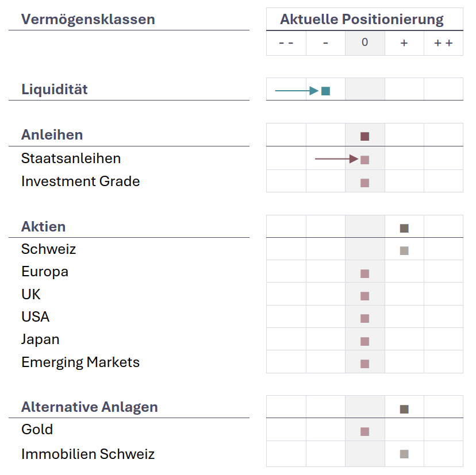Click the teal square marker for Liquidität

pyautogui.click(x=325, y=91)
